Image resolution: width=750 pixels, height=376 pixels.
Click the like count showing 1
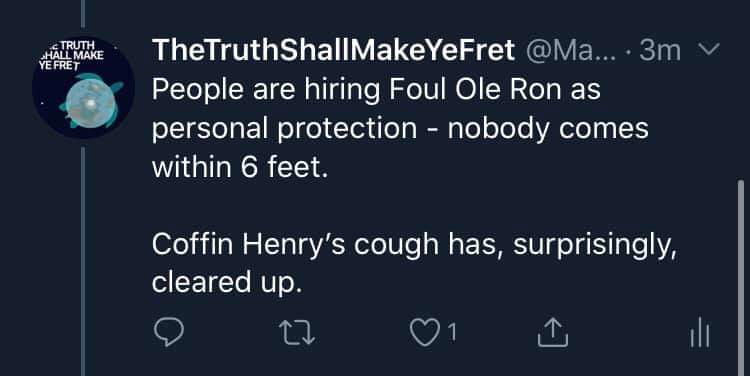(452, 333)
